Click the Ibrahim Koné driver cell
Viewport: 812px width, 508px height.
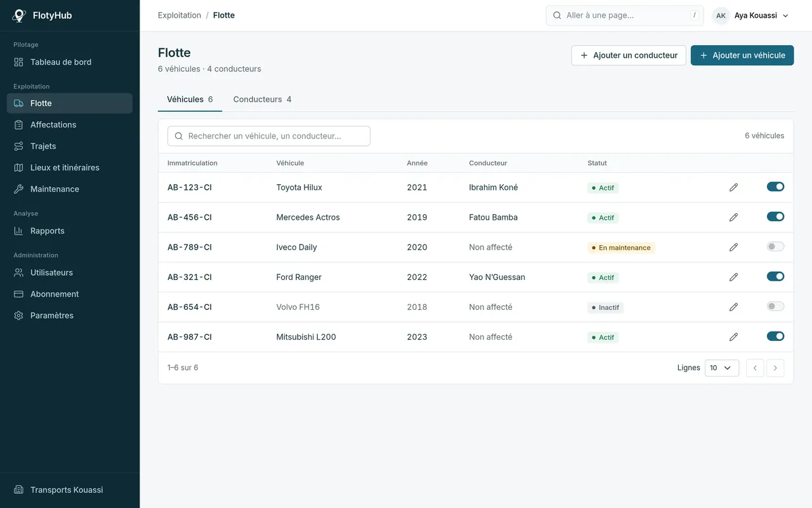click(494, 187)
